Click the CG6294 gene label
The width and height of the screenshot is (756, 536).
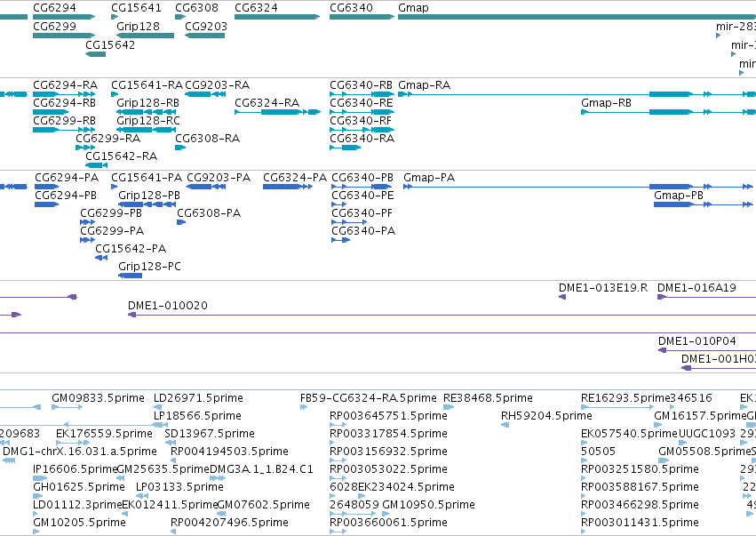[x=54, y=8]
